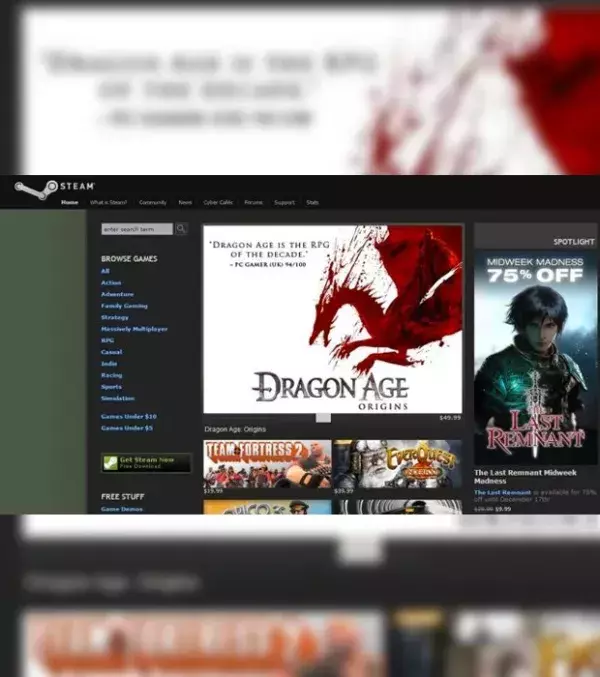600x677 pixels.
Task: Open the Home nav item
Action: click(69, 202)
